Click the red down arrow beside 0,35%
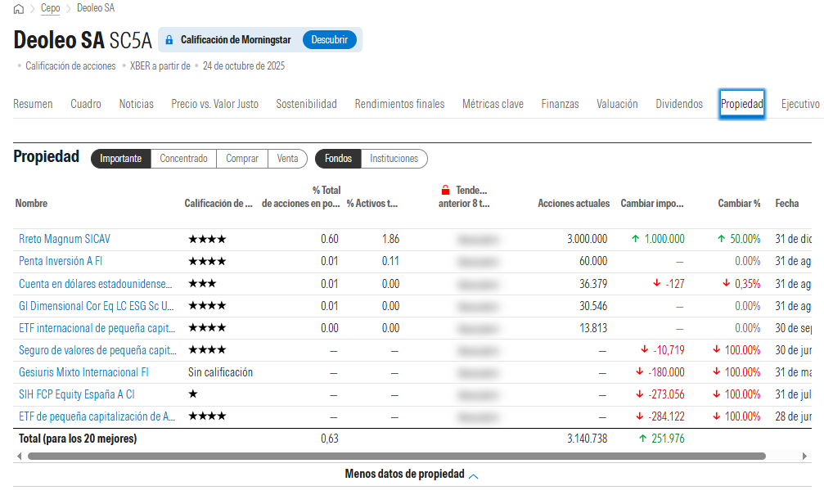824x504 pixels. [x=727, y=284]
